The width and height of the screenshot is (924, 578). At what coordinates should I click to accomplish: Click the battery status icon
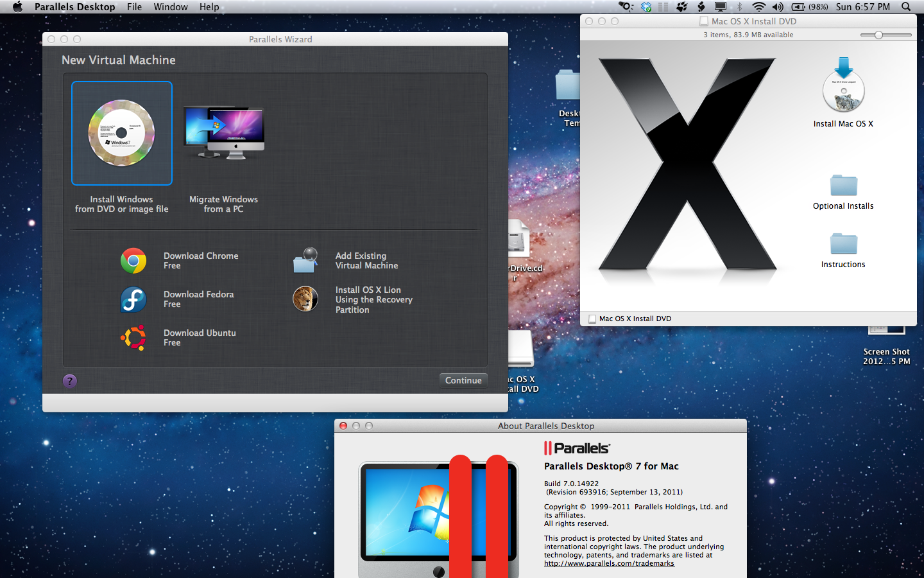[798, 7]
